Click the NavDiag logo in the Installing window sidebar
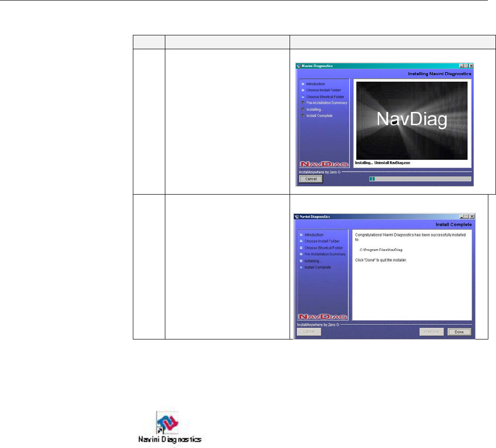496x448 pixels. pos(324,164)
